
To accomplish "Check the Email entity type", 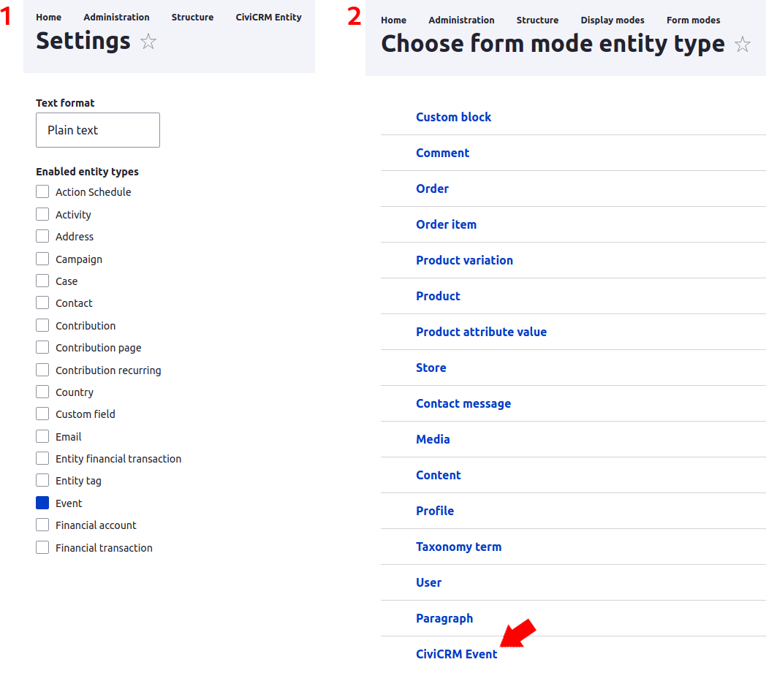I will tap(42, 436).
